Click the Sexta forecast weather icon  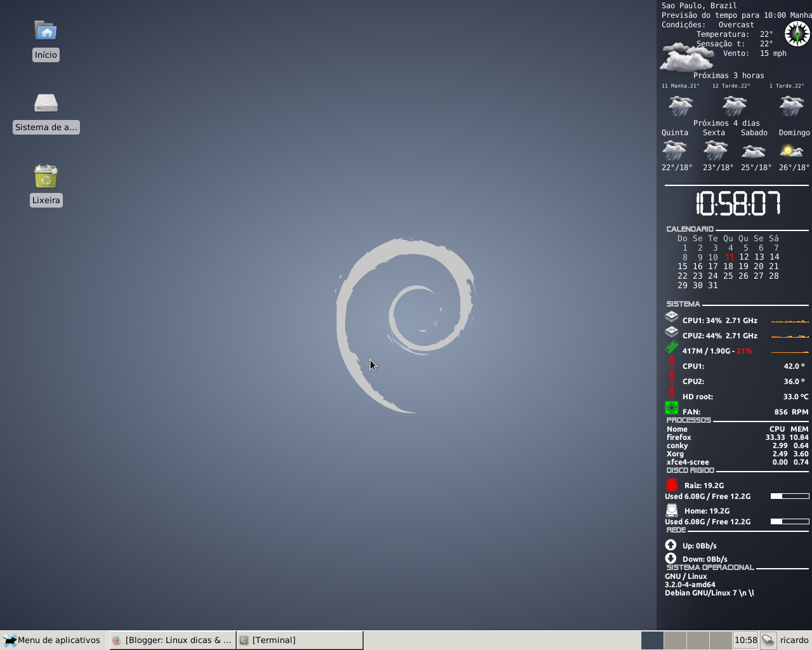716,150
